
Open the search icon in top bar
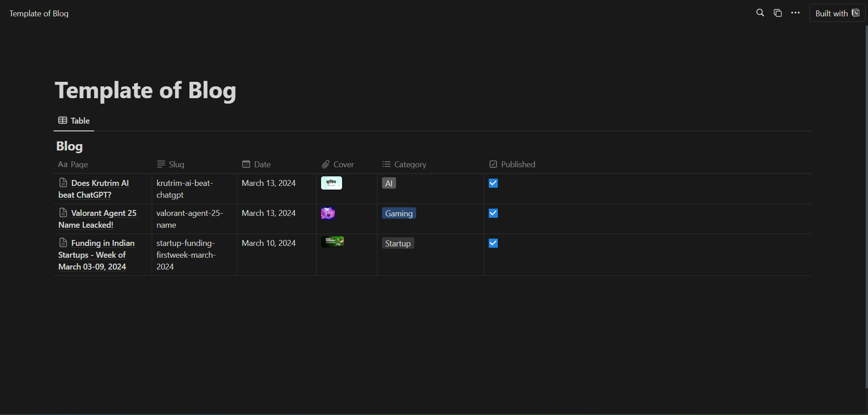pyautogui.click(x=760, y=13)
